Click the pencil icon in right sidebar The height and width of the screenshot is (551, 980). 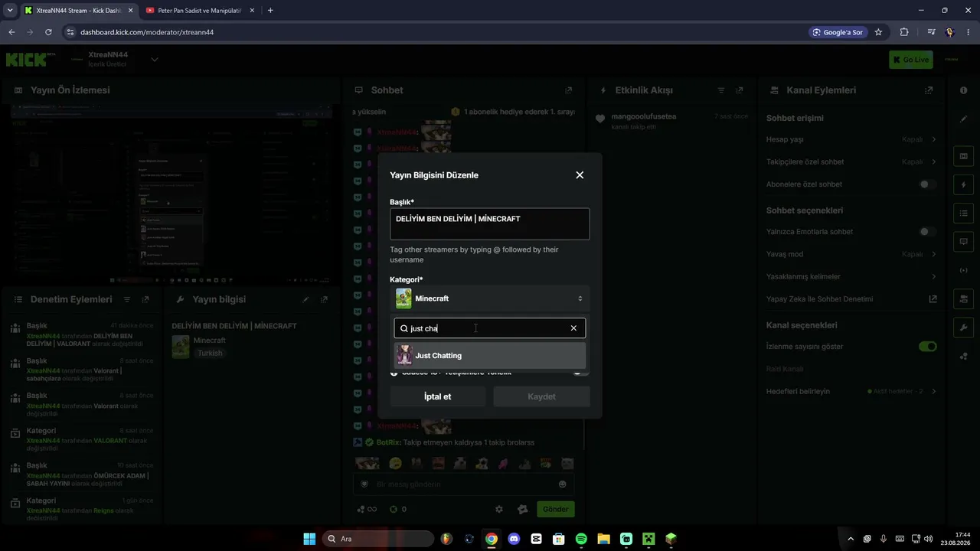pos(963,119)
